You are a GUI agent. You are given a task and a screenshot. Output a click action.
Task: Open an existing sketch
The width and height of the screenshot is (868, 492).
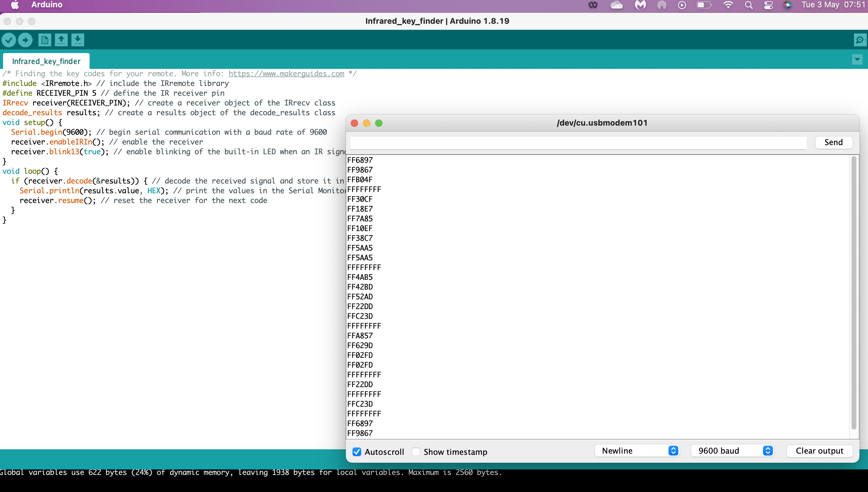[61, 40]
